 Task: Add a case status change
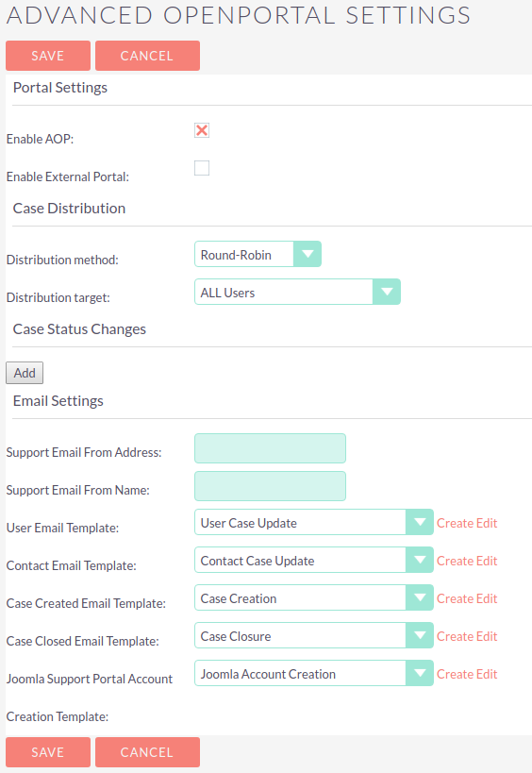pos(25,373)
